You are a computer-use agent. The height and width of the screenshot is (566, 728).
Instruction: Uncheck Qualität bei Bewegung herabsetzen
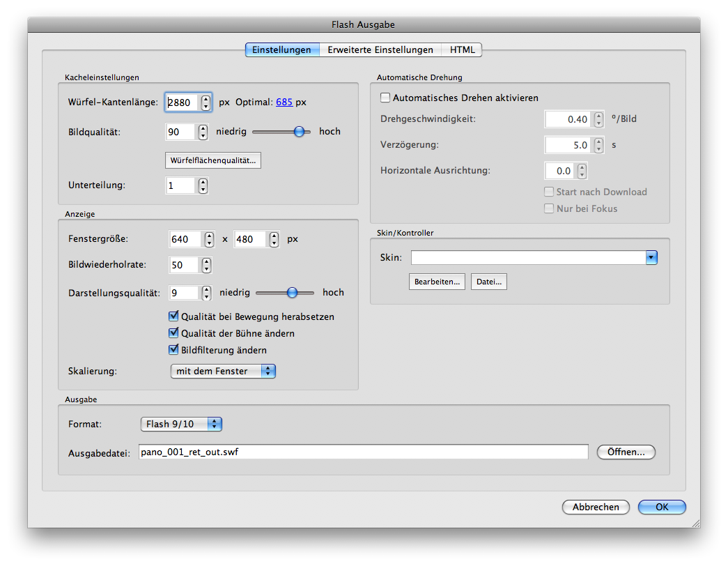tap(174, 316)
